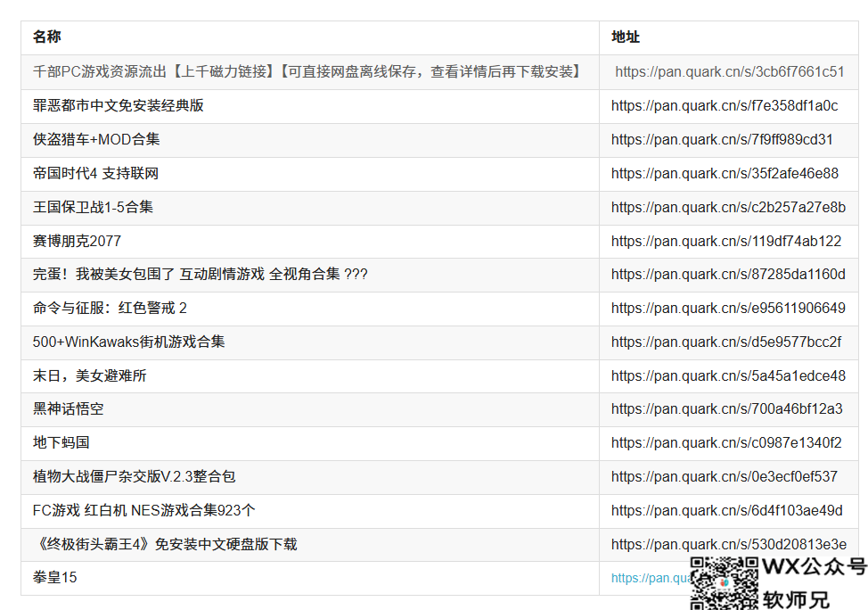Click the 地址 column header
The image size is (868, 610).
(x=728, y=37)
